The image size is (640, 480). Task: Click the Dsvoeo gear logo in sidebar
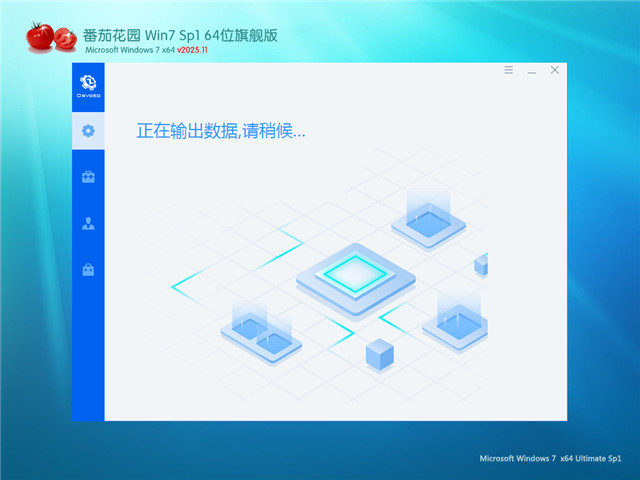click(88, 86)
